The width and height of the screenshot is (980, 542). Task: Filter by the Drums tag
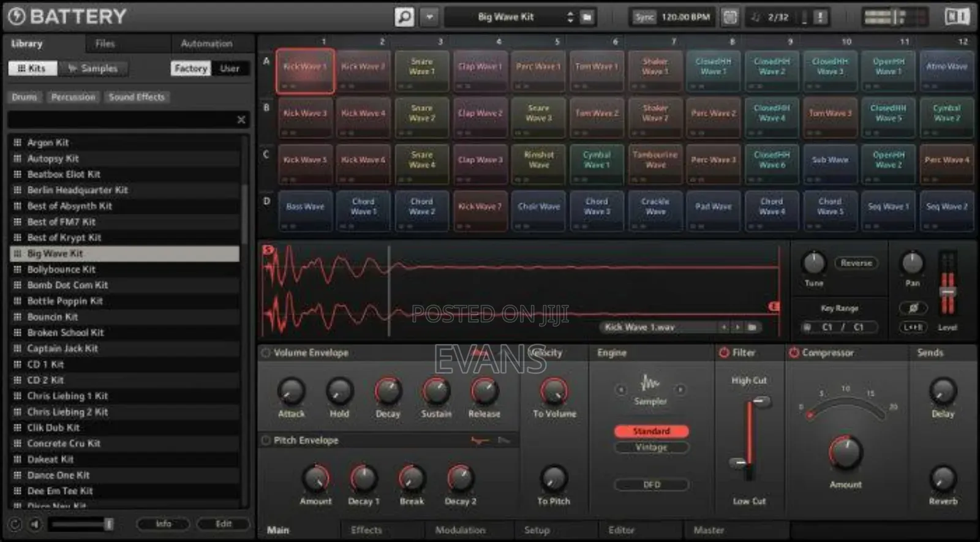click(x=24, y=97)
